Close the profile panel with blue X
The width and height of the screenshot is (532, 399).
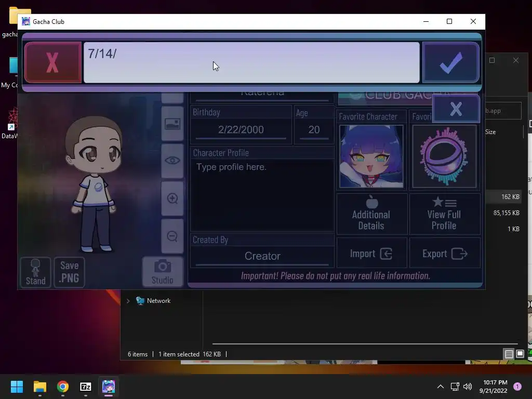[x=456, y=109]
